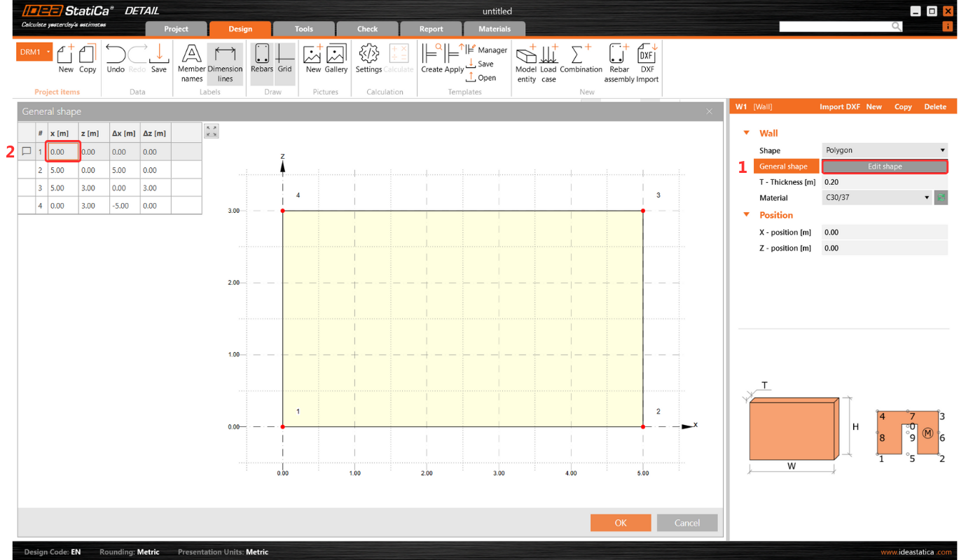Viewport: 973px width, 560px height.
Task: Open the Shape dropdown showing Polygon
Action: (884, 150)
